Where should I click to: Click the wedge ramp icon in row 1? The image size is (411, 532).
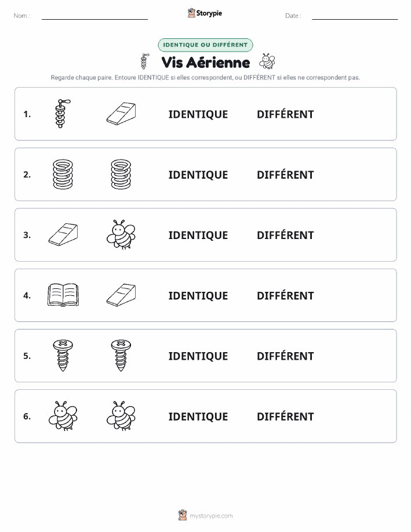tap(121, 114)
